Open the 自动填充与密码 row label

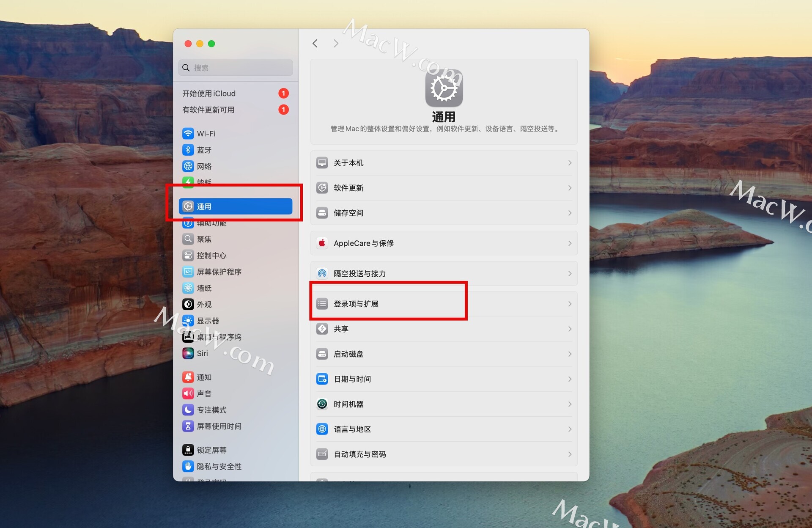pyautogui.click(x=360, y=454)
